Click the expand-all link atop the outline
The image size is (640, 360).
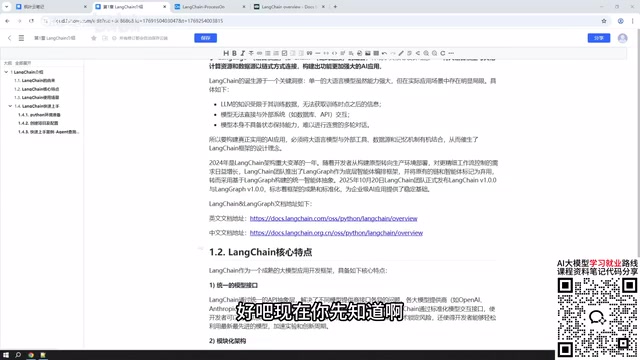click(23, 63)
